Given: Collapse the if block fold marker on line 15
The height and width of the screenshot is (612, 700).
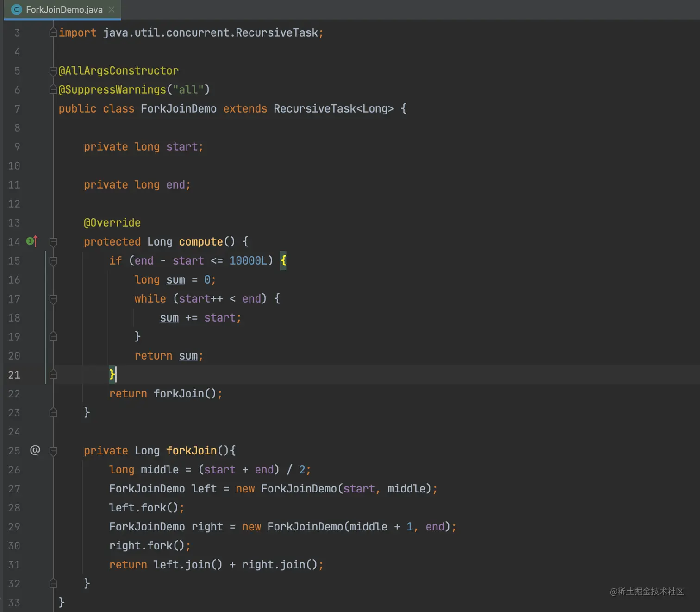Looking at the screenshot, I should point(53,261).
